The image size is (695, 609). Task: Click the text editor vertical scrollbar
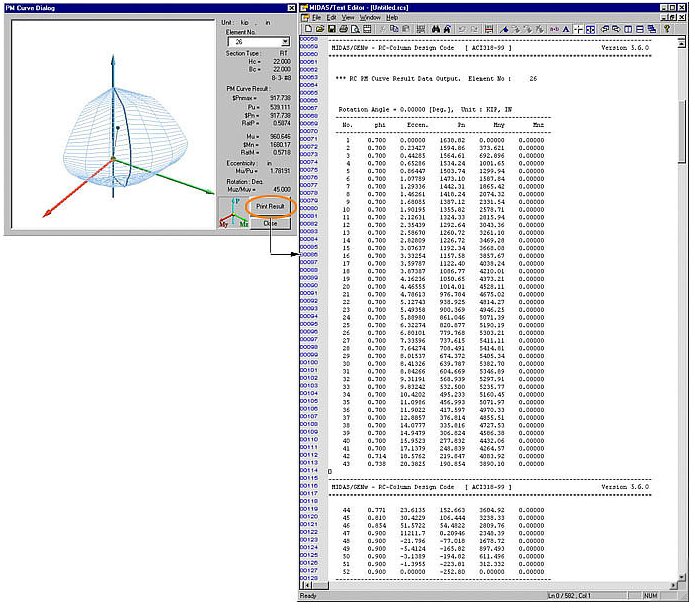682,300
